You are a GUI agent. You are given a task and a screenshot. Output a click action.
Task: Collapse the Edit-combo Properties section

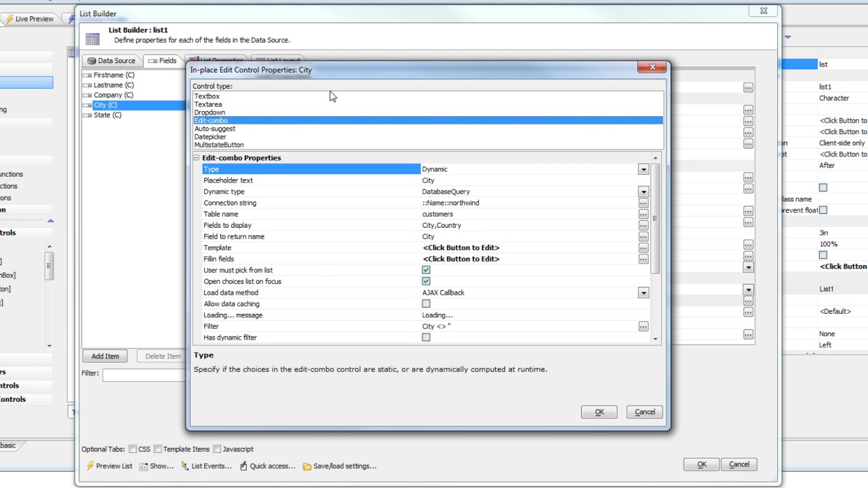coord(197,158)
